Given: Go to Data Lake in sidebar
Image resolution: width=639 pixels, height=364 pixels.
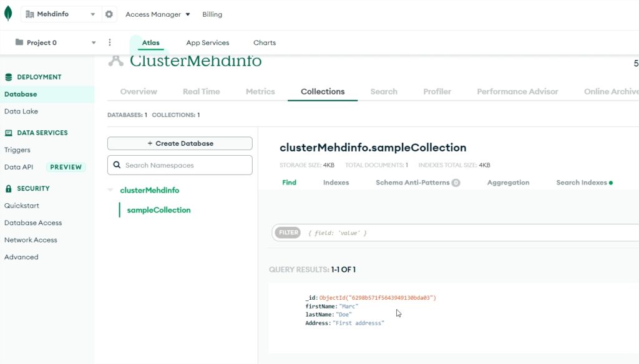Looking at the screenshot, I should (21, 111).
